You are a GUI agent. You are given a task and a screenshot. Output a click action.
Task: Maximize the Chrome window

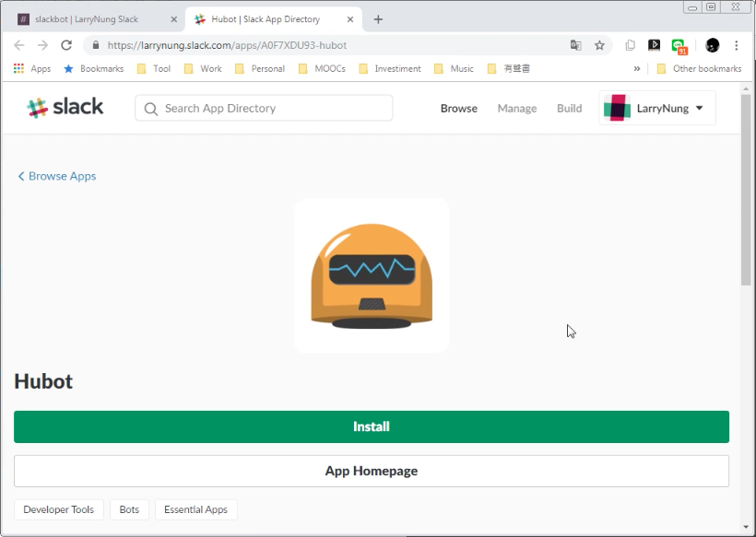pyautogui.click(x=711, y=6)
